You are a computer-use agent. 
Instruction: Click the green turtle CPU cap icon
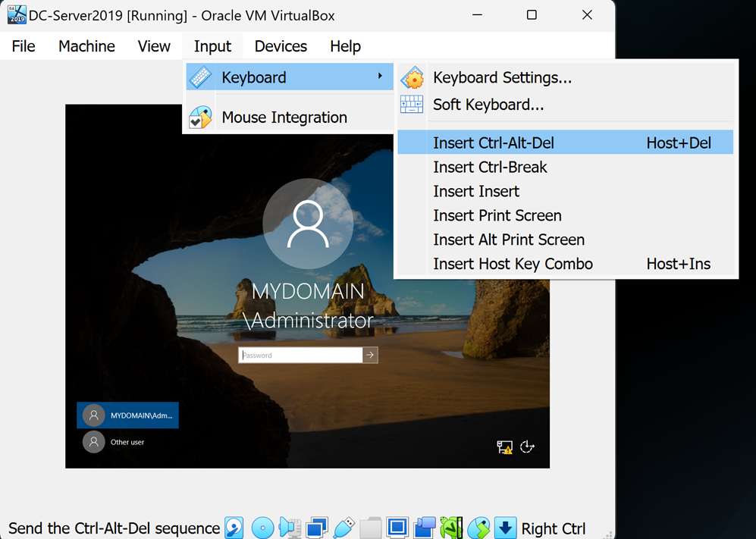(x=451, y=528)
